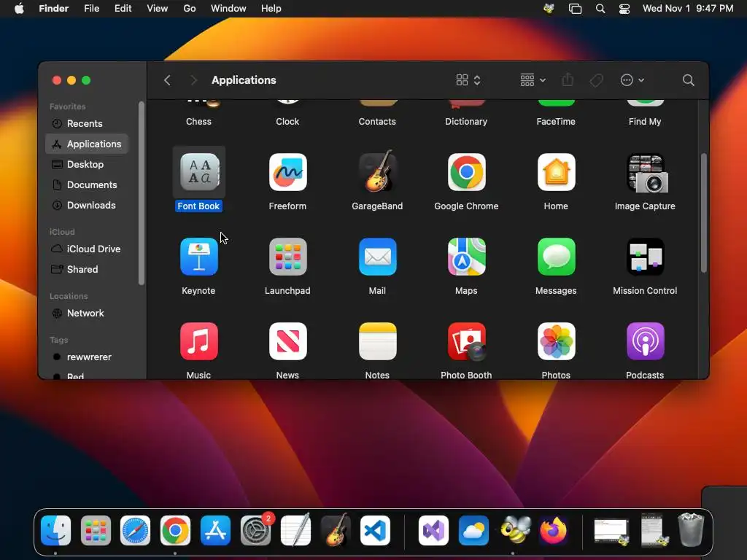Click the bee icon in the menu bar
The image size is (747, 560).
[x=549, y=9]
